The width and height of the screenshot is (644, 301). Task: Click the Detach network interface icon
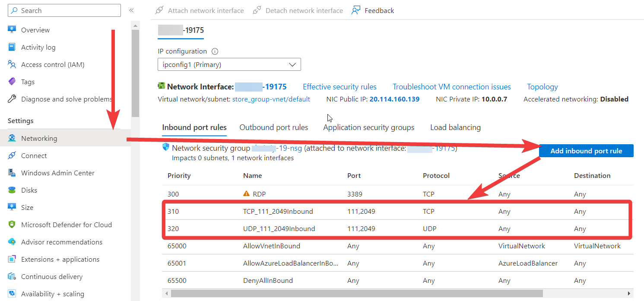click(x=257, y=10)
